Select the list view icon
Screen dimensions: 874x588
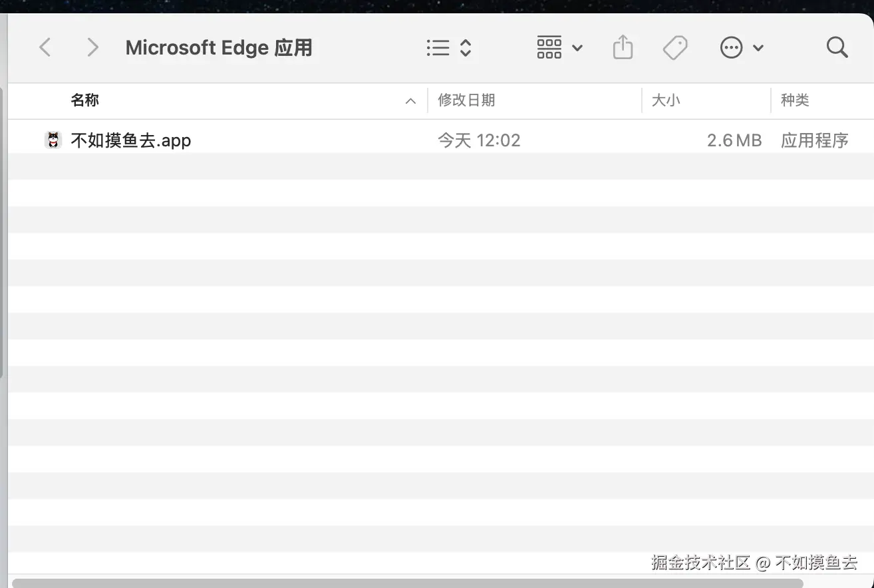(x=438, y=48)
